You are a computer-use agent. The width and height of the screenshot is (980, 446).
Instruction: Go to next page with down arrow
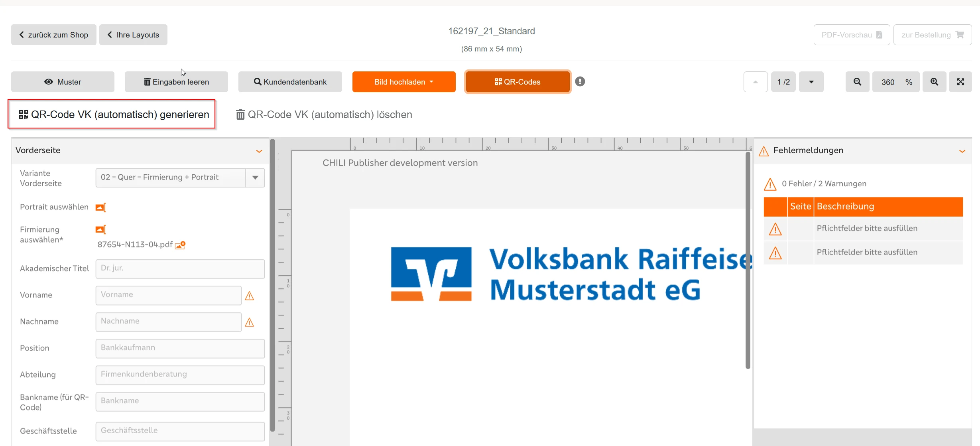pyautogui.click(x=811, y=82)
